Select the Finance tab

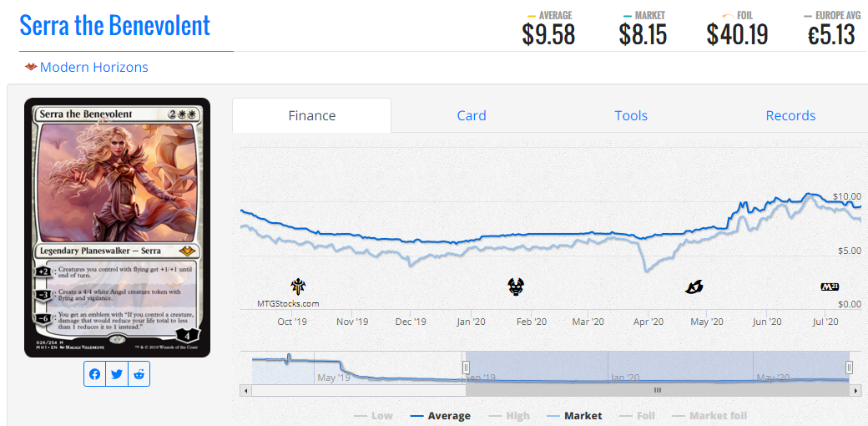click(311, 115)
